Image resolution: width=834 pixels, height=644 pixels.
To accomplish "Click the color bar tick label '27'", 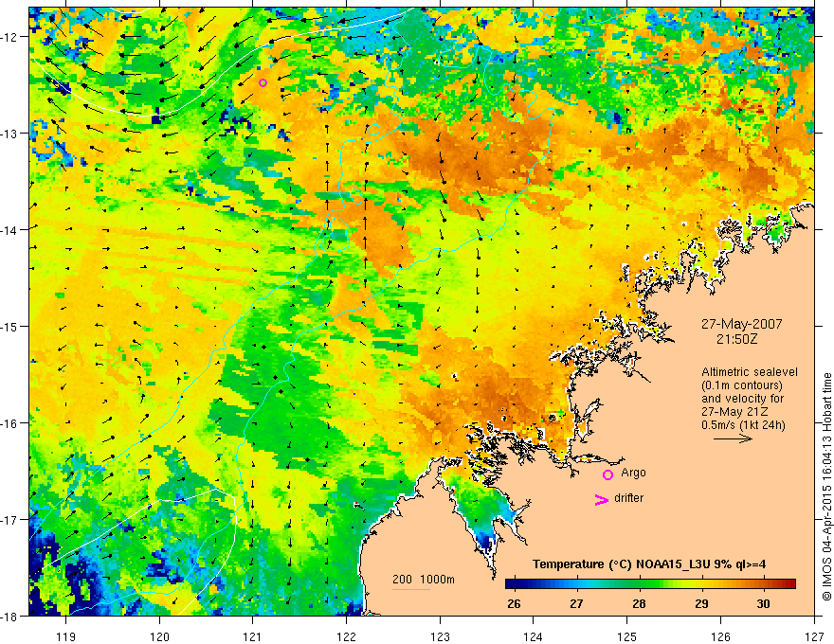I will (x=576, y=603).
